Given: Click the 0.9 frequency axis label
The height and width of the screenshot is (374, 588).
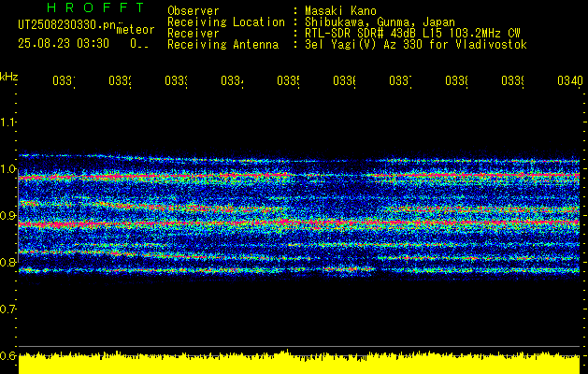Looking at the screenshot, I should pyautogui.click(x=7, y=216).
